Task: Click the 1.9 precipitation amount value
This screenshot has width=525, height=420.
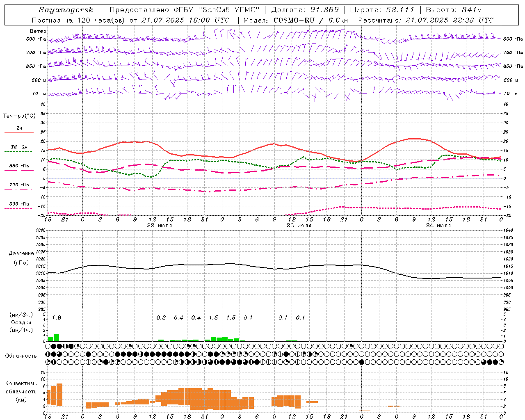Action: [x=57, y=317]
